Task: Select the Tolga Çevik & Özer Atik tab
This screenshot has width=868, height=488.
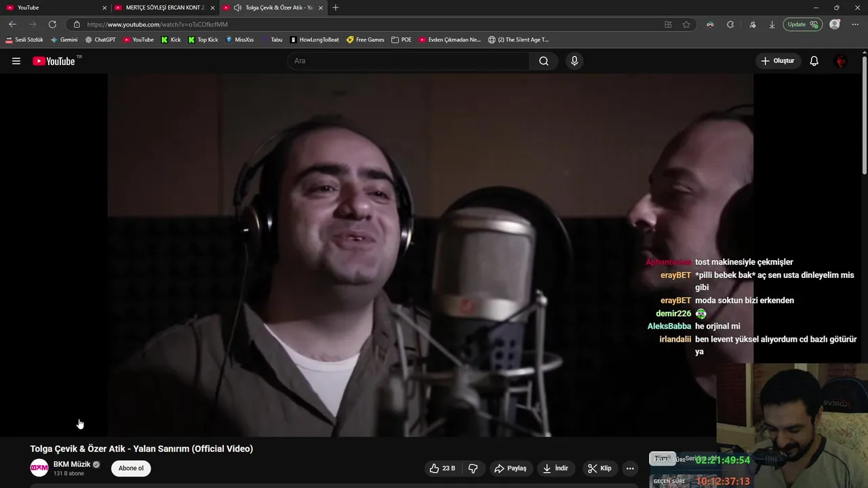Action: tap(274, 7)
